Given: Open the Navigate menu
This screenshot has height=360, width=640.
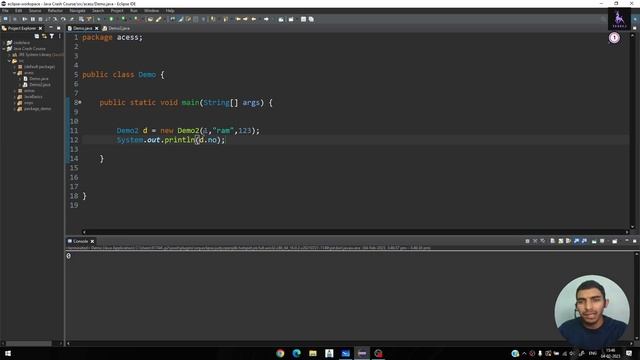Looking at the screenshot, I should click(x=77, y=11).
